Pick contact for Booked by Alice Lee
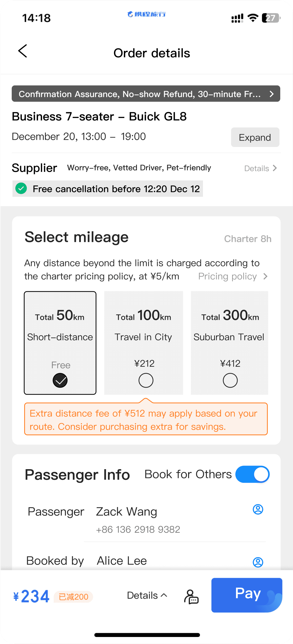The width and height of the screenshot is (293, 644). 258,562
